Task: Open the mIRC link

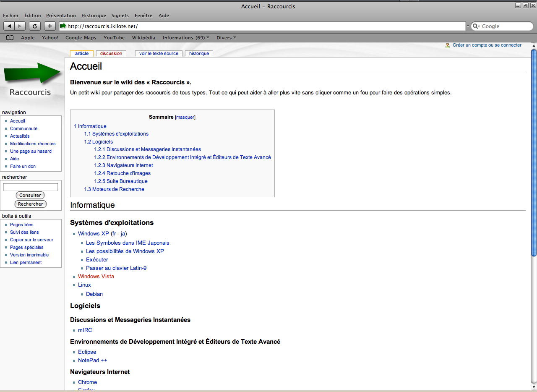Action: click(85, 330)
